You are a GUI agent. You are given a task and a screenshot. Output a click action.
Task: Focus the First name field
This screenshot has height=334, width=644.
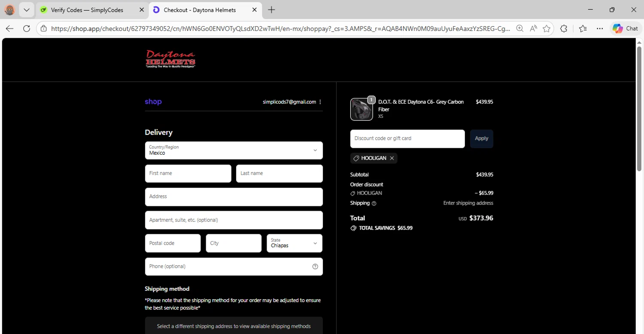[188, 173]
